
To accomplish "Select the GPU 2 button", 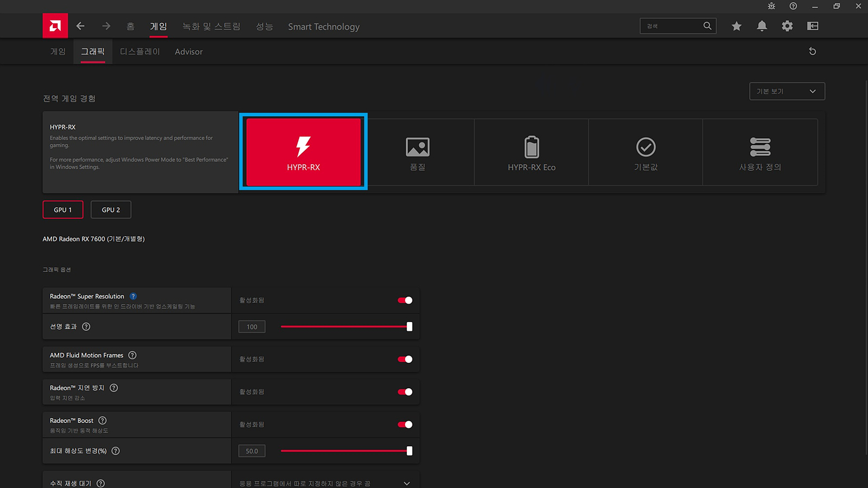I will pos(111,210).
